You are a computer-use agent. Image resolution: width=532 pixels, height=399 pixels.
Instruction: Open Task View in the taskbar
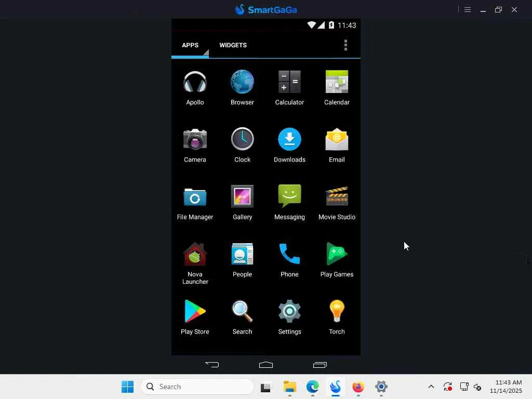click(265, 387)
